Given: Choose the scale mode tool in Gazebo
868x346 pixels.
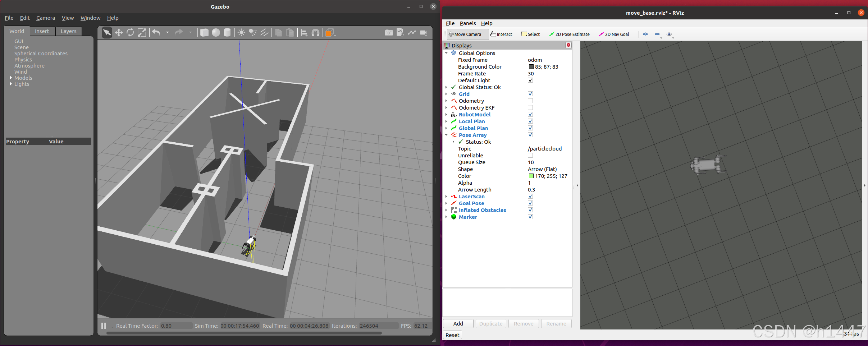Looking at the screenshot, I should (142, 33).
